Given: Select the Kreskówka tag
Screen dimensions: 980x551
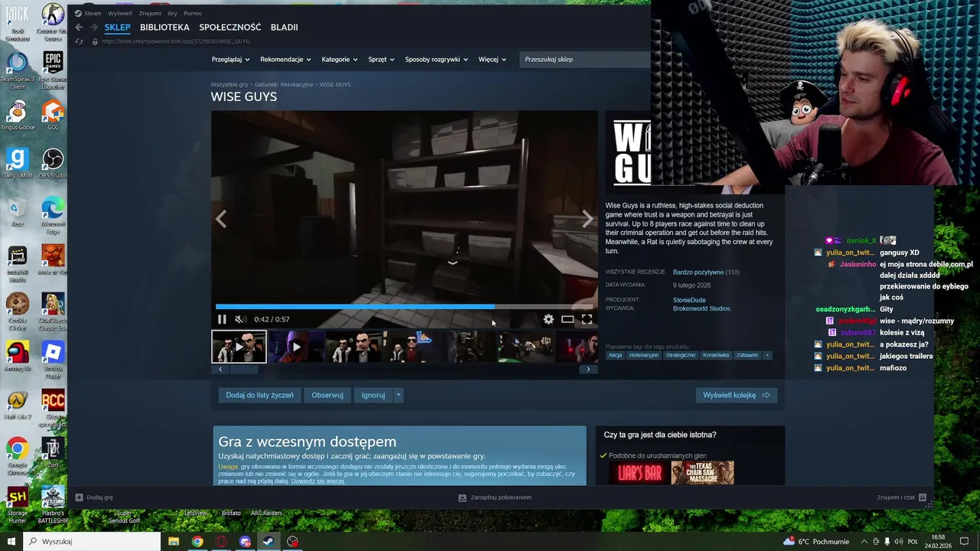Looking at the screenshot, I should 717,355.
